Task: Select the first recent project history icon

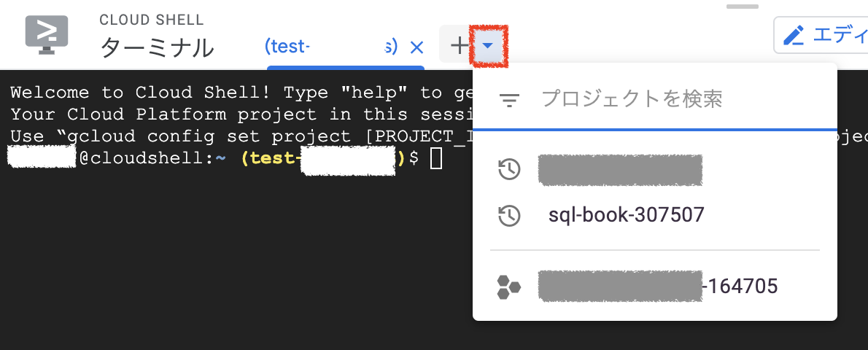Action: click(x=509, y=169)
